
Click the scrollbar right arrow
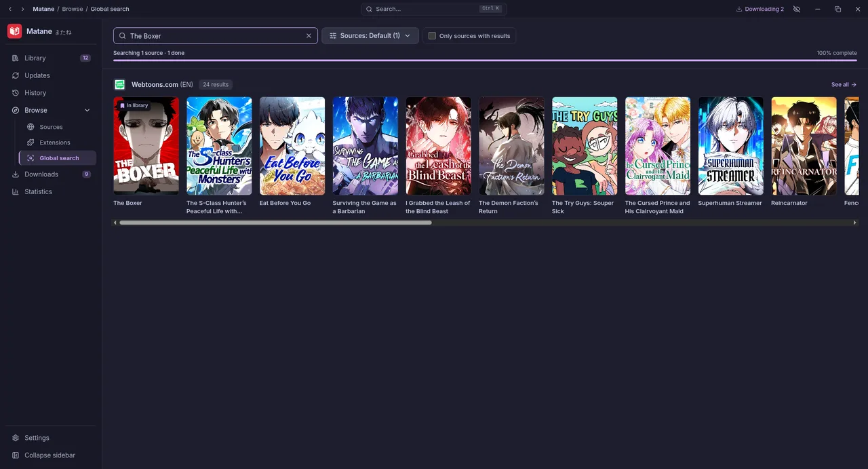[x=854, y=223]
